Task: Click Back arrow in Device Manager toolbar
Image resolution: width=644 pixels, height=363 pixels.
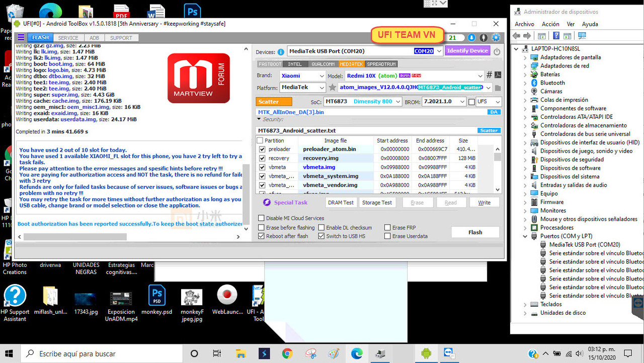Action: (x=516, y=36)
